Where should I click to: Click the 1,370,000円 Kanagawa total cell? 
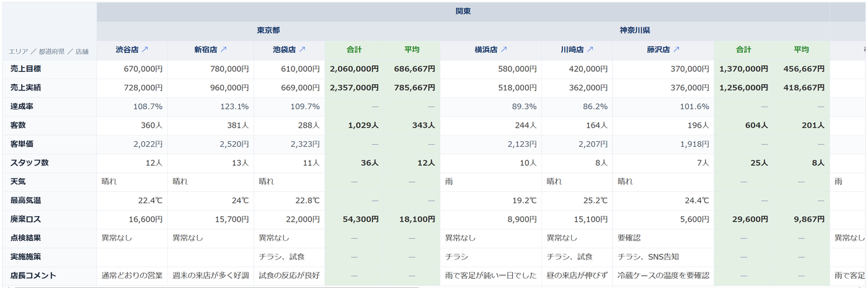point(743,69)
